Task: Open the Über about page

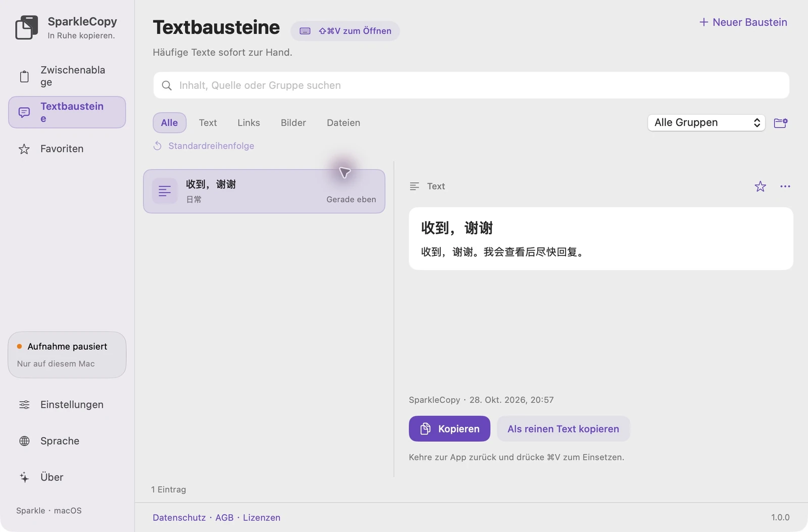Action: pyautogui.click(x=67, y=477)
